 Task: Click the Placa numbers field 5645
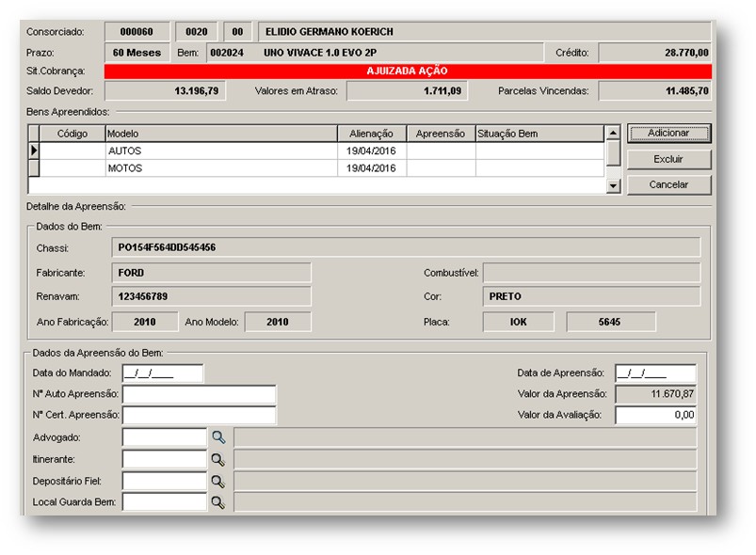611,322
